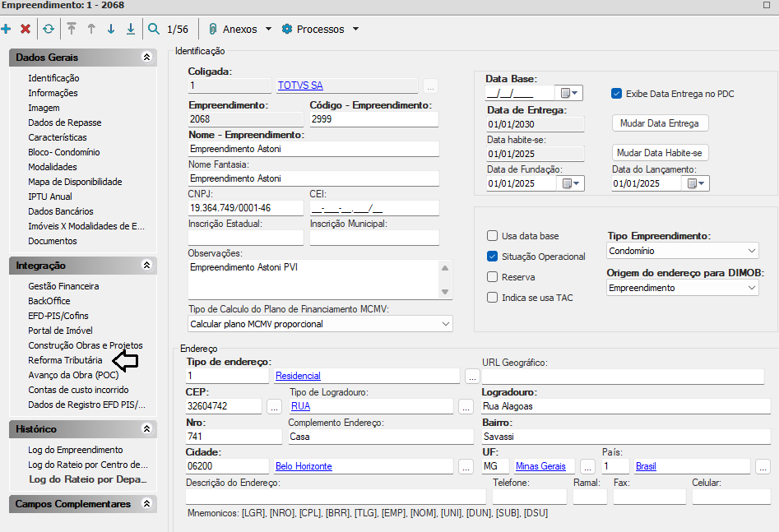The width and height of the screenshot is (779, 532).
Task: Click the Mudar Data Entrega button
Action: pos(660,123)
